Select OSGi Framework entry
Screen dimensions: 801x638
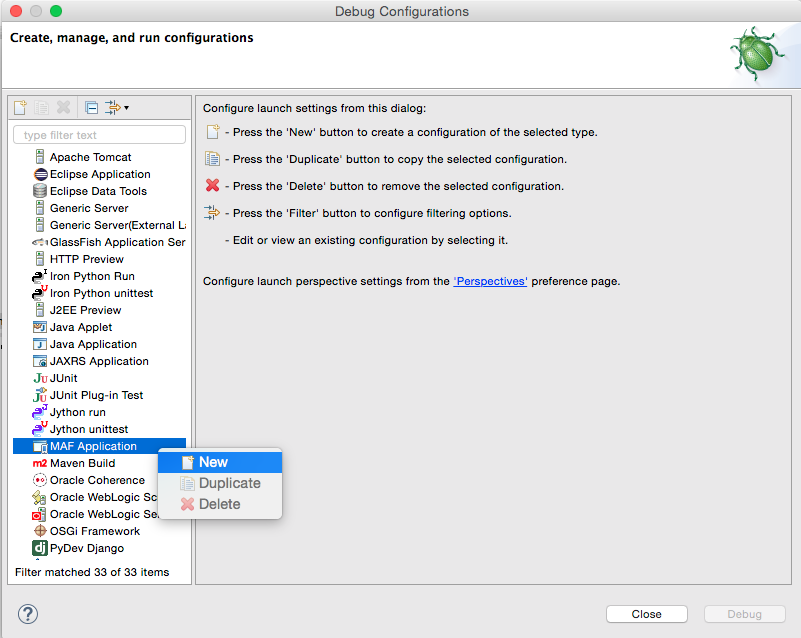[95, 531]
